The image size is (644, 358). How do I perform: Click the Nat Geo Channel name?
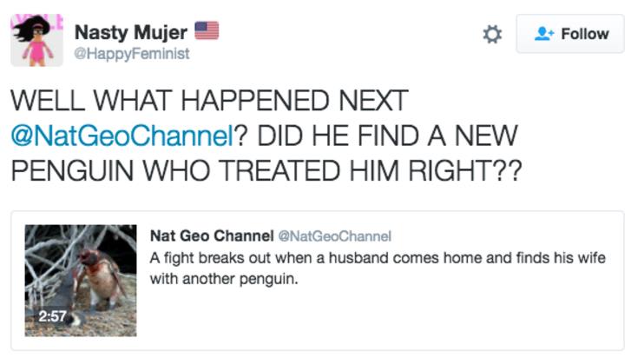pyautogui.click(x=212, y=236)
